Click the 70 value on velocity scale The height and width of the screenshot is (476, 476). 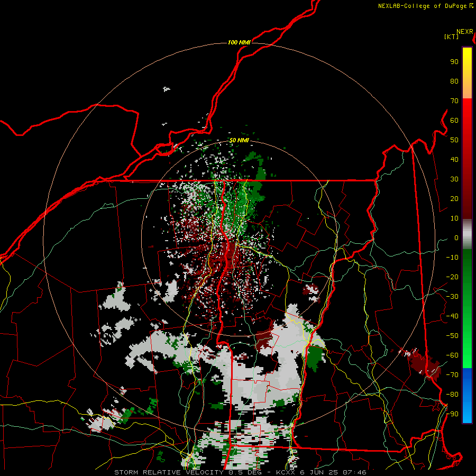(454, 101)
